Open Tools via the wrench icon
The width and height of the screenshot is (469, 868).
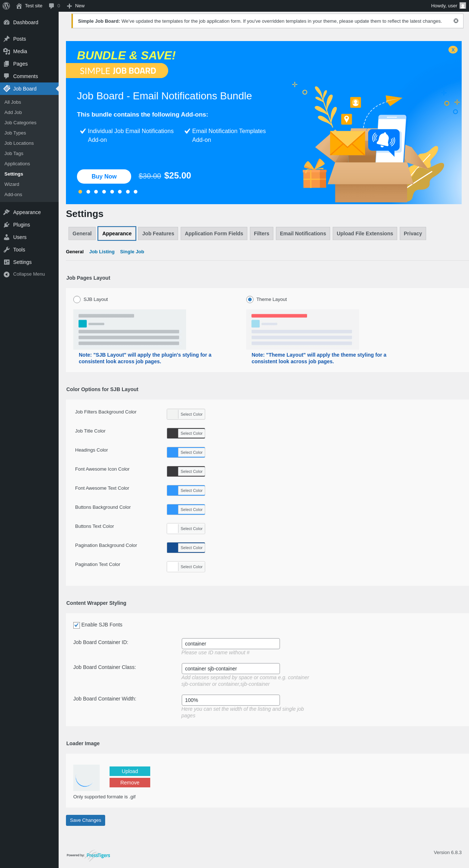coord(7,250)
